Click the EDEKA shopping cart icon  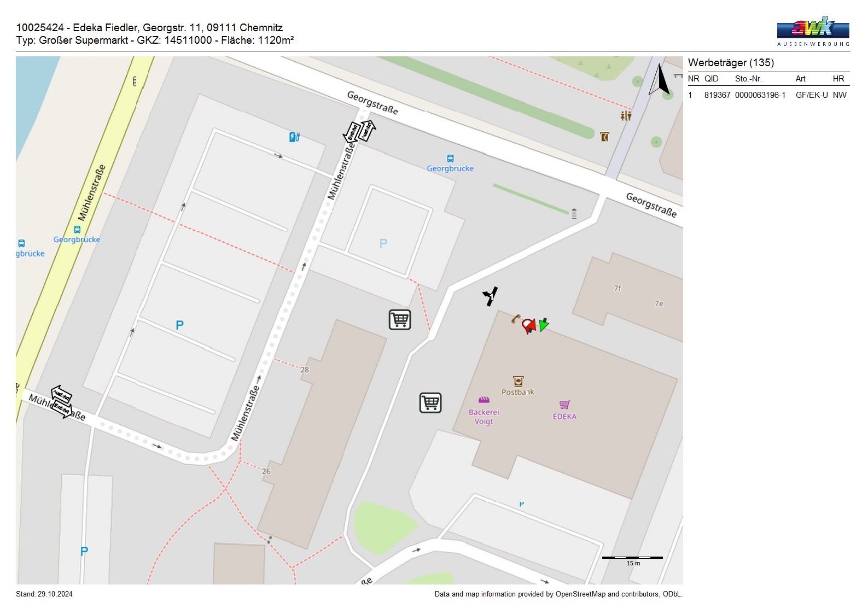click(x=564, y=405)
